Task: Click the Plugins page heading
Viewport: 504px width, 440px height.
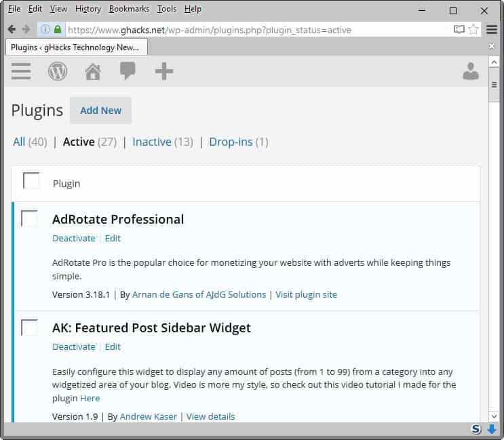Action: [x=37, y=111]
